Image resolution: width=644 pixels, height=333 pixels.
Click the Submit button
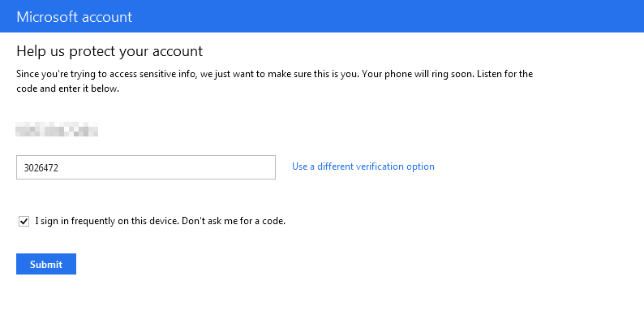[45, 264]
